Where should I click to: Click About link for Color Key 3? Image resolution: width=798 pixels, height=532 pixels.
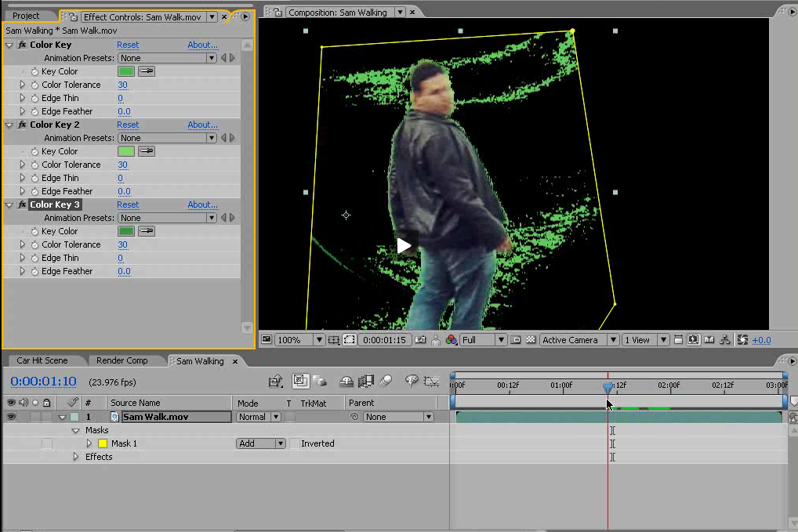coord(202,205)
